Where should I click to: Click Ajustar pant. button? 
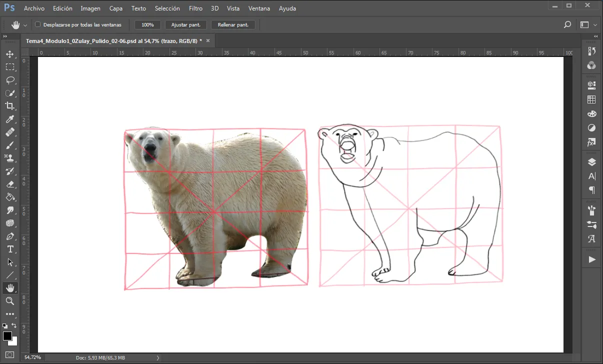click(x=186, y=24)
